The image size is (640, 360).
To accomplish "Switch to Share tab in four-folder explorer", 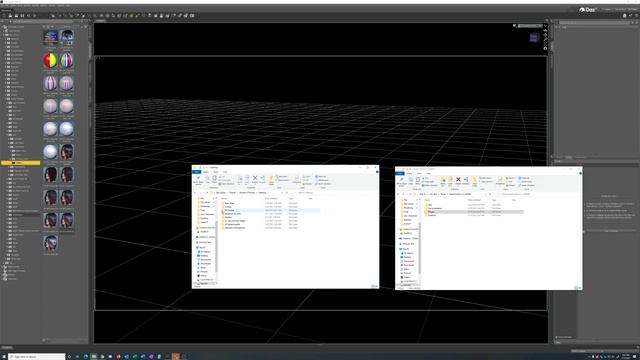I will tap(419, 173).
